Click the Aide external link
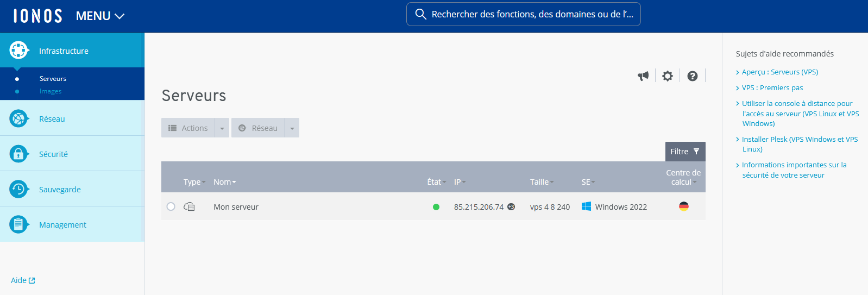The height and width of the screenshot is (295, 868). [23, 280]
